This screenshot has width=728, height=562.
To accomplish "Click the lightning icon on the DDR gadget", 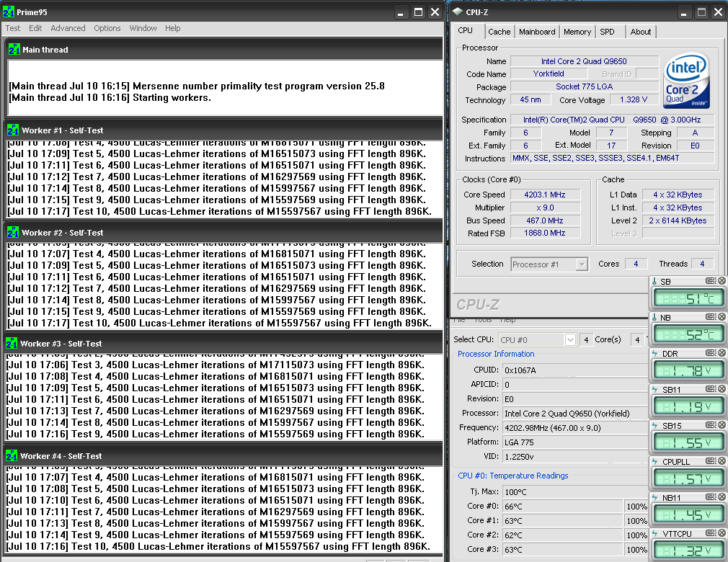I will click(654, 354).
